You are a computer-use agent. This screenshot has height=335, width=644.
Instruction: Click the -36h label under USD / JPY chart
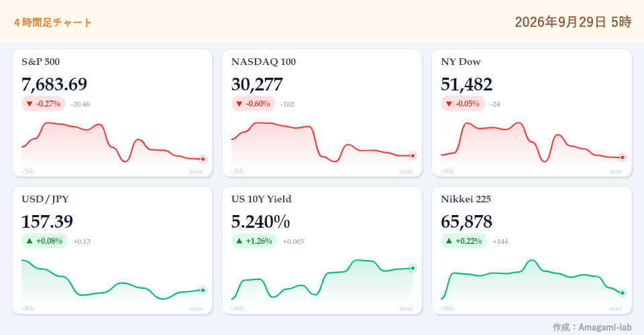(28, 308)
